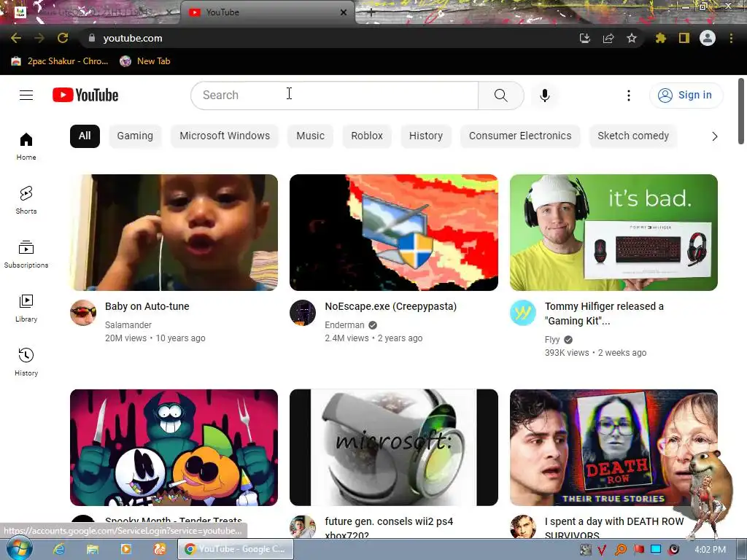Click the Enderman channel name

[x=344, y=324]
